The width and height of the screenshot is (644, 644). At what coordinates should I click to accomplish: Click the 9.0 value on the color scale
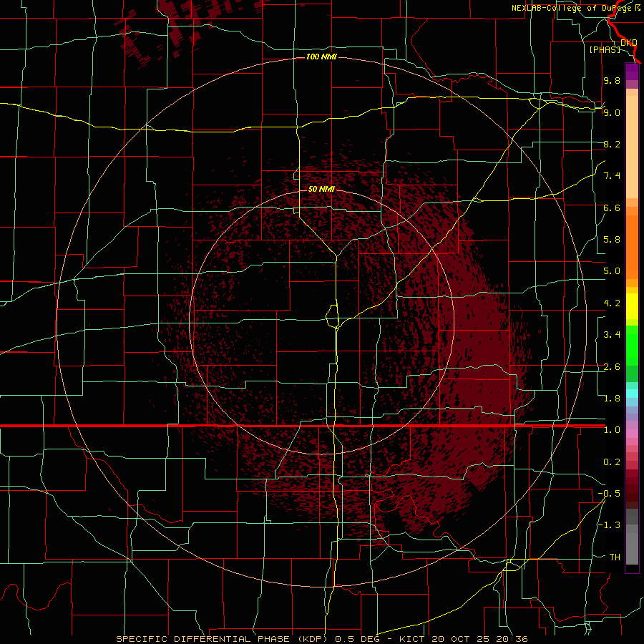(612, 112)
